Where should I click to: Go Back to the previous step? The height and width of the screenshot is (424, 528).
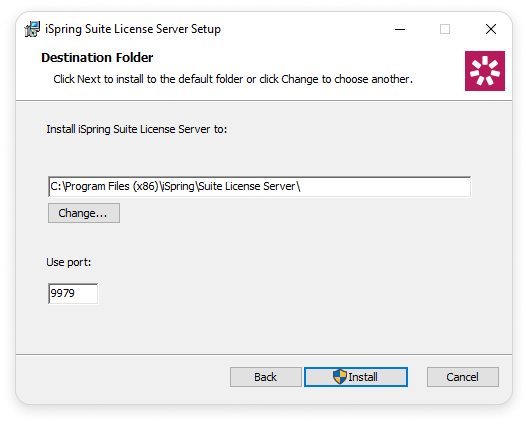pyautogui.click(x=266, y=377)
